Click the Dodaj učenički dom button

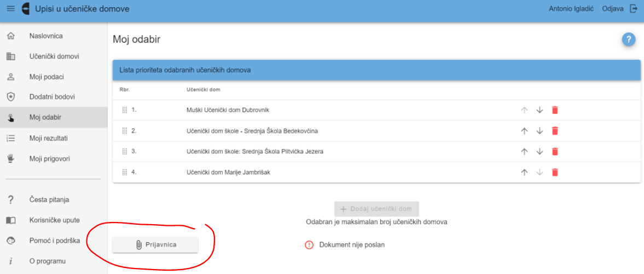pyautogui.click(x=376, y=209)
